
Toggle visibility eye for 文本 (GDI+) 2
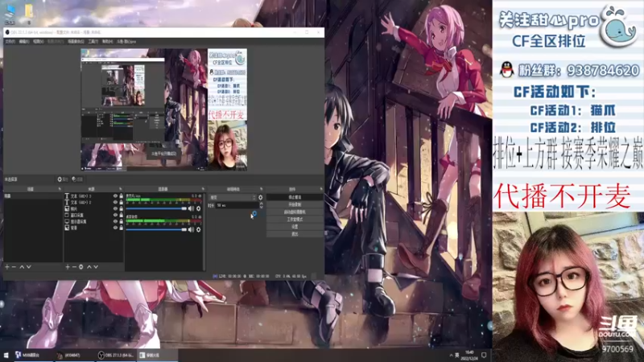click(115, 203)
